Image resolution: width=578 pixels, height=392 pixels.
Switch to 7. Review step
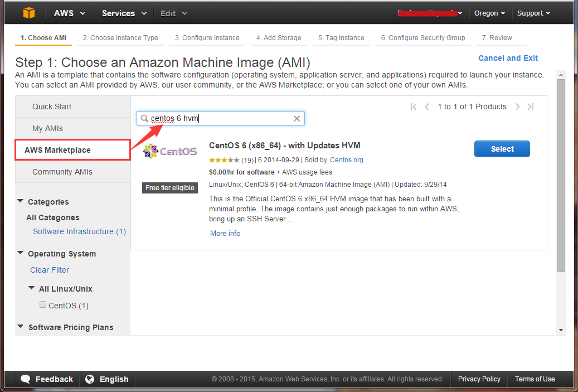(497, 37)
